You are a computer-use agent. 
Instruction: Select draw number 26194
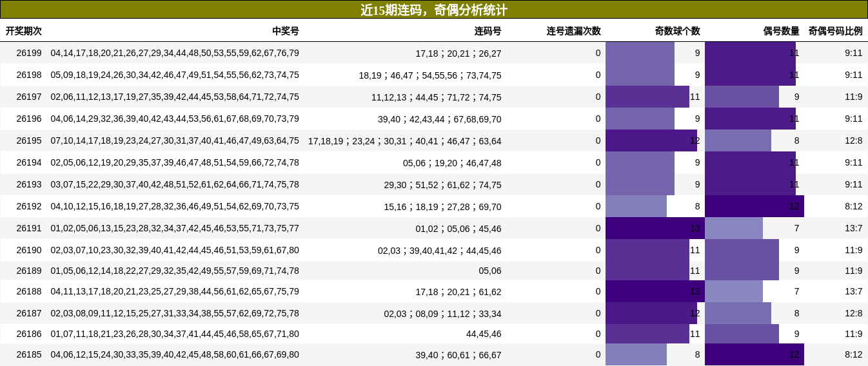click(x=29, y=162)
